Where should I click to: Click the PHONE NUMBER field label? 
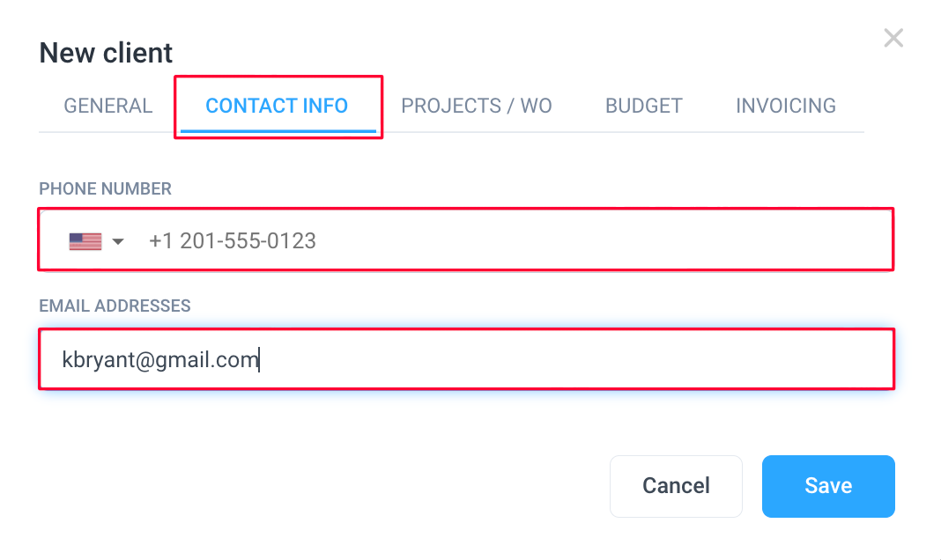[105, 188]
